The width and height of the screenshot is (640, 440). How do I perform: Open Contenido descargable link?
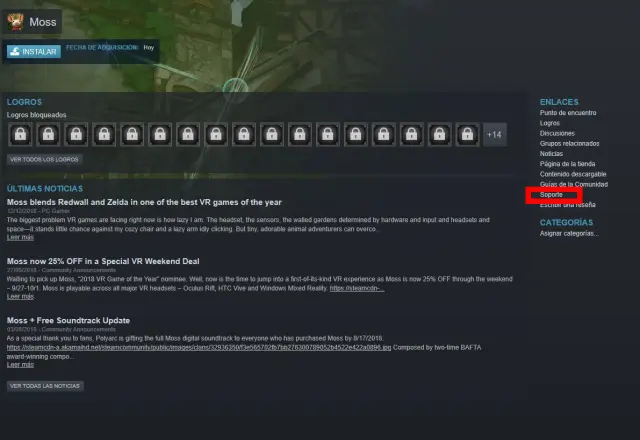573,174
